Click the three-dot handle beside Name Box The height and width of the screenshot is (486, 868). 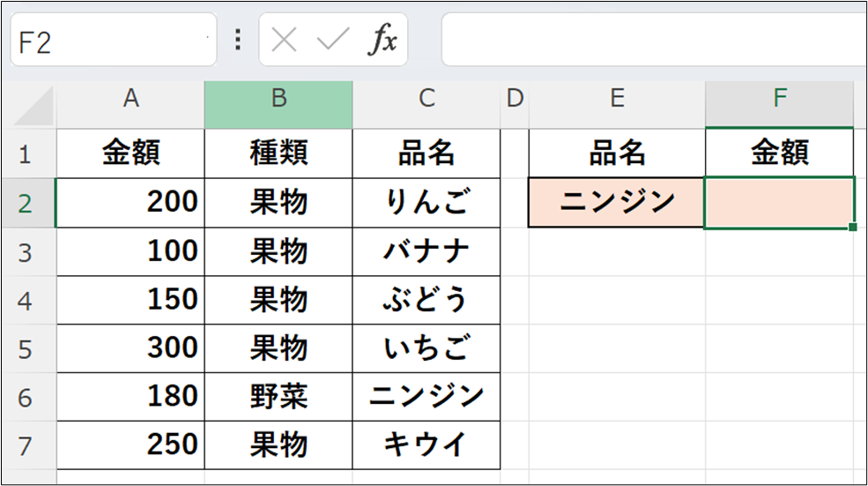(x=237, y=40)
